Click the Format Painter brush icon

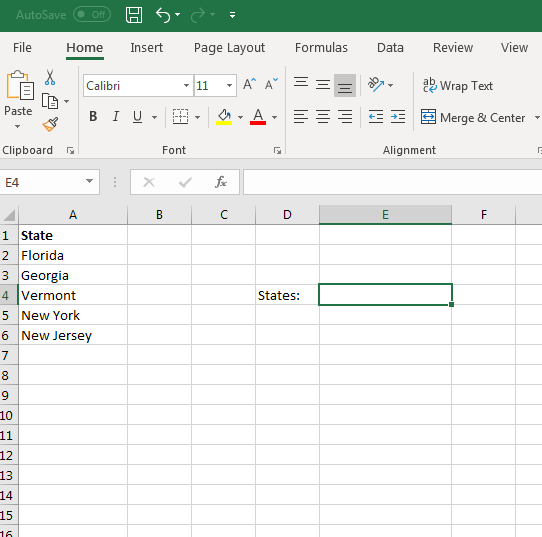(x=50, y=125)
